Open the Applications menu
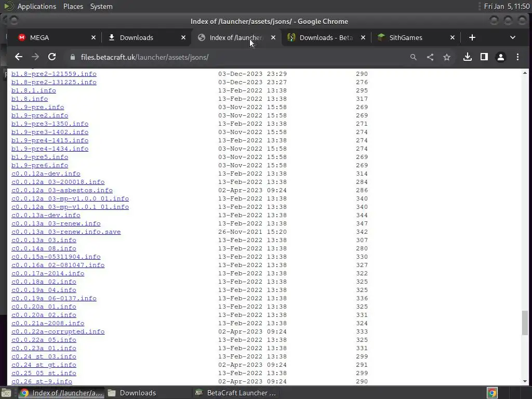The width and height of the screenshot is (532, 399). [x=37, y=6]
